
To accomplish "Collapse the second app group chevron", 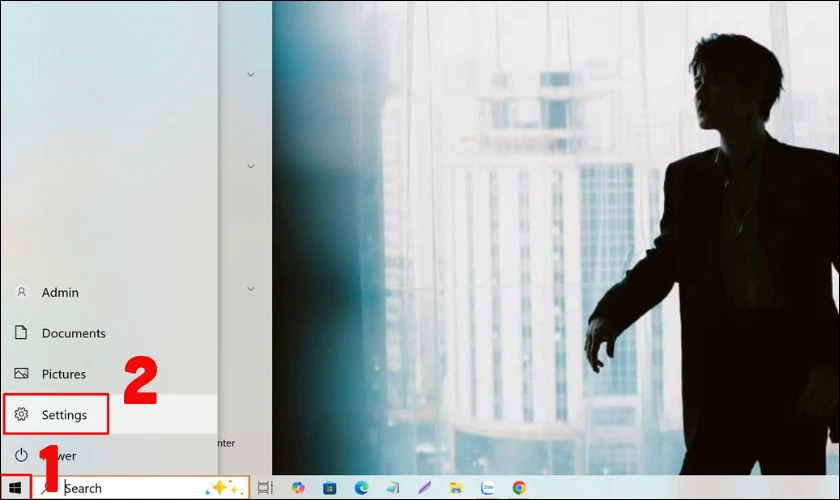I will coord(251,166).
